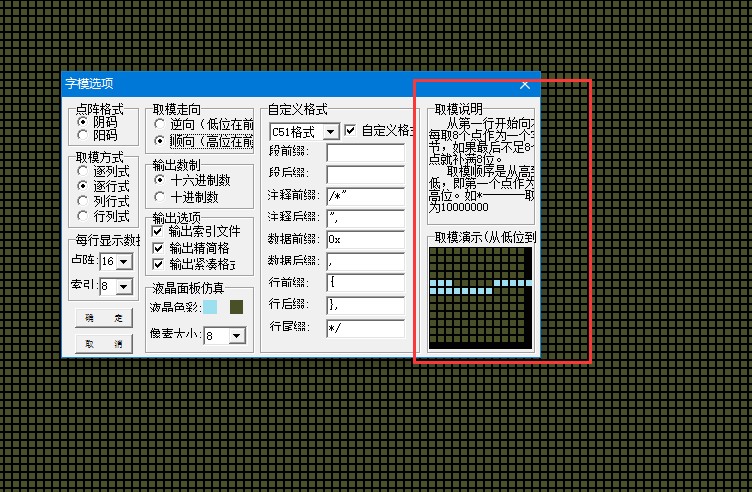Open the 索引 dropdown showing 8
This screenshot has height=492, width=752.
coord(124,286)
